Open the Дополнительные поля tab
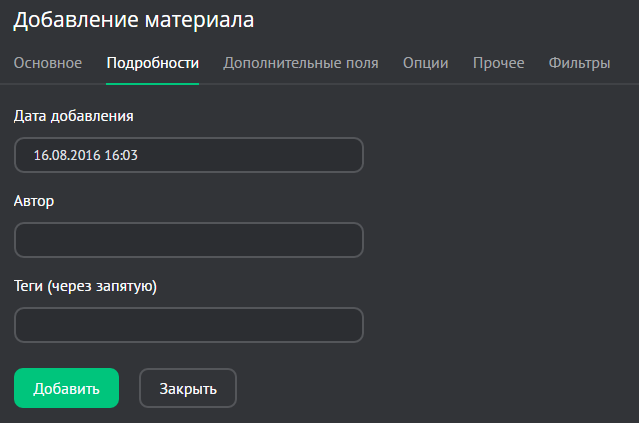Image resolution: width=639 pixels, height=423 pixels. click(x=301, y=63)
